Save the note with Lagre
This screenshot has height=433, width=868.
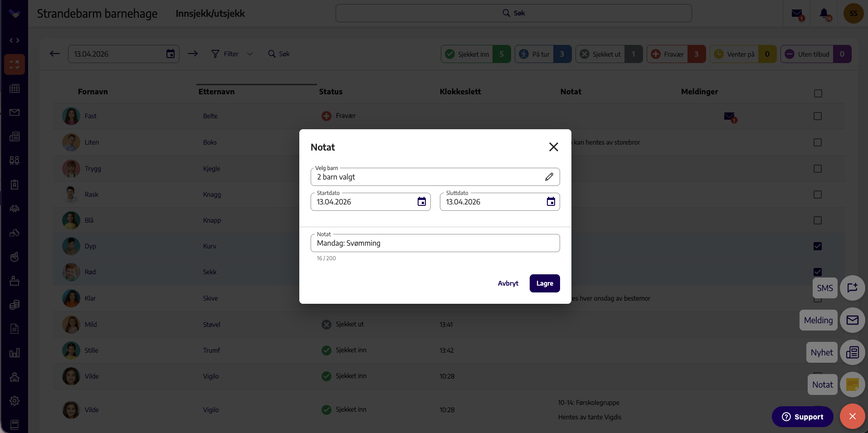click(545, 283)
